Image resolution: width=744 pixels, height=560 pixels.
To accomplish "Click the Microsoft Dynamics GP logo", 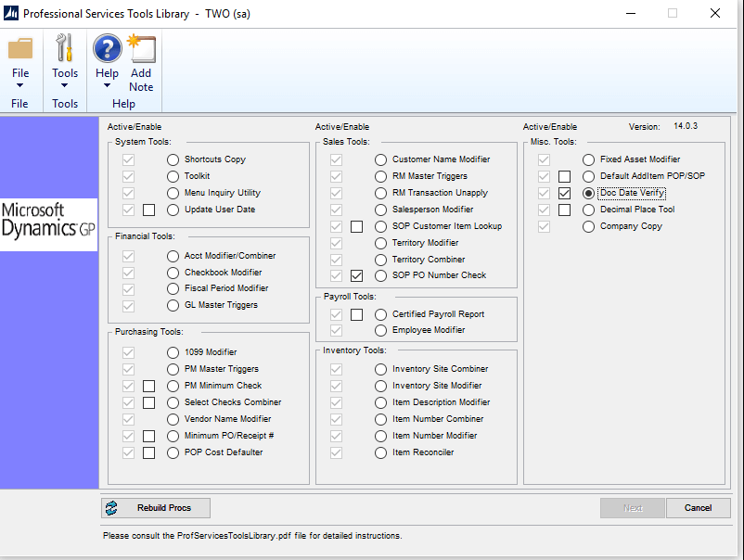I will pyautogui.click(x=48, y=221).
